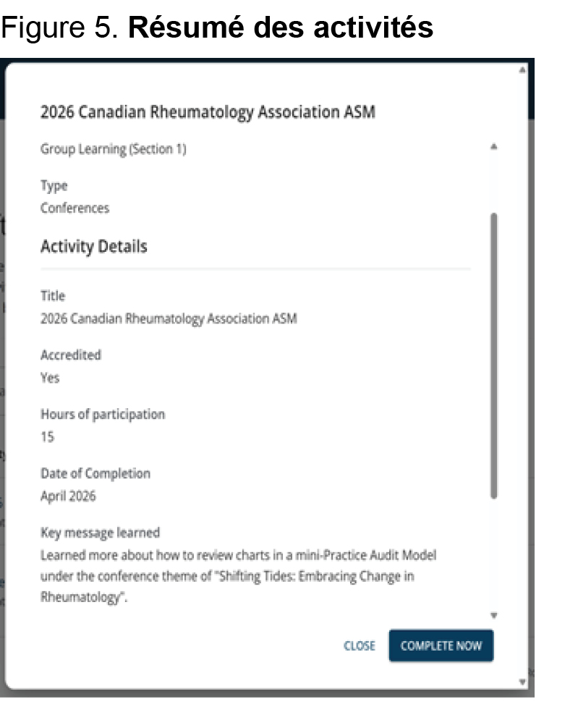Click the COMPLETE NOW button
Image resolution: width=578 pixels, height=728 pixels.
click(441, 646)
